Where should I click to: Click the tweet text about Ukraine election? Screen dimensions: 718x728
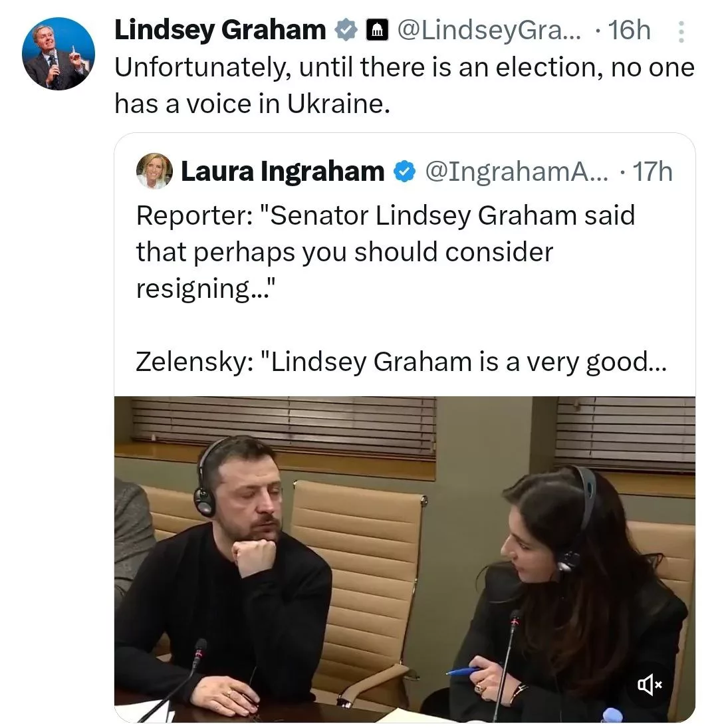[404, 85]
